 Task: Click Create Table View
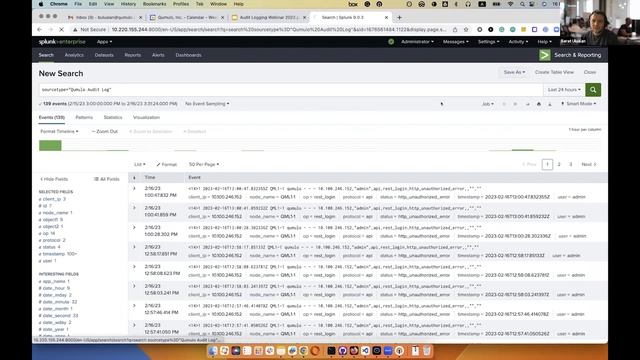point(554,72)
